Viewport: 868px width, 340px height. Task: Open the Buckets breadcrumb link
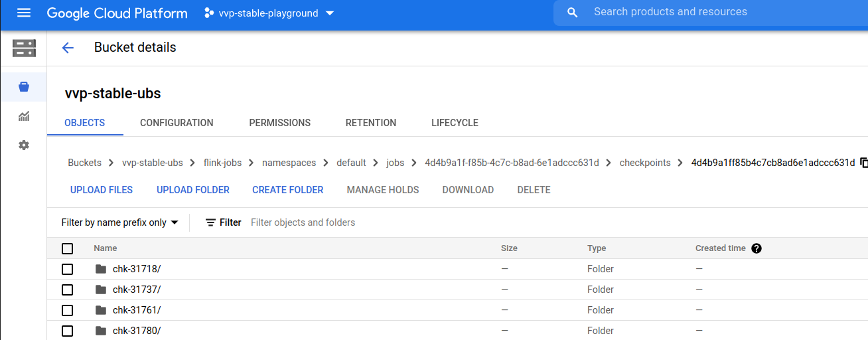[x=85, y=163]
